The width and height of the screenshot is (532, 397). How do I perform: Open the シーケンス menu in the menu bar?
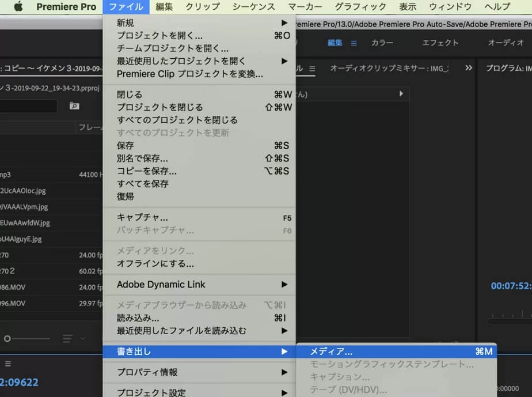(x=254, y=7)
